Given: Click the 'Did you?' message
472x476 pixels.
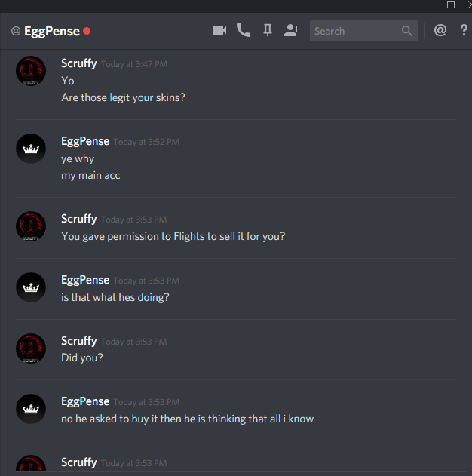Looking at the screenshot, I should pyautogui.click(x=82, y=358).
